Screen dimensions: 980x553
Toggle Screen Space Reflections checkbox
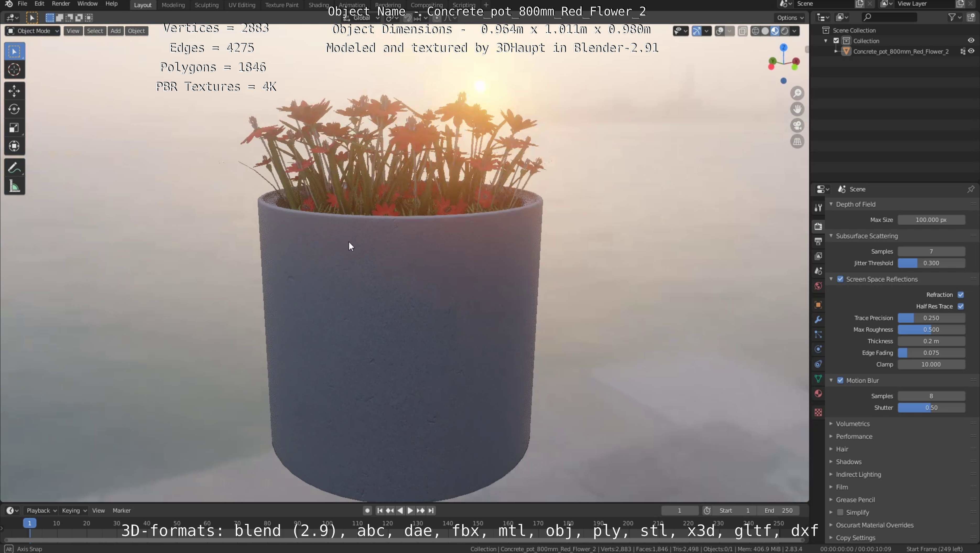(840, 279)
